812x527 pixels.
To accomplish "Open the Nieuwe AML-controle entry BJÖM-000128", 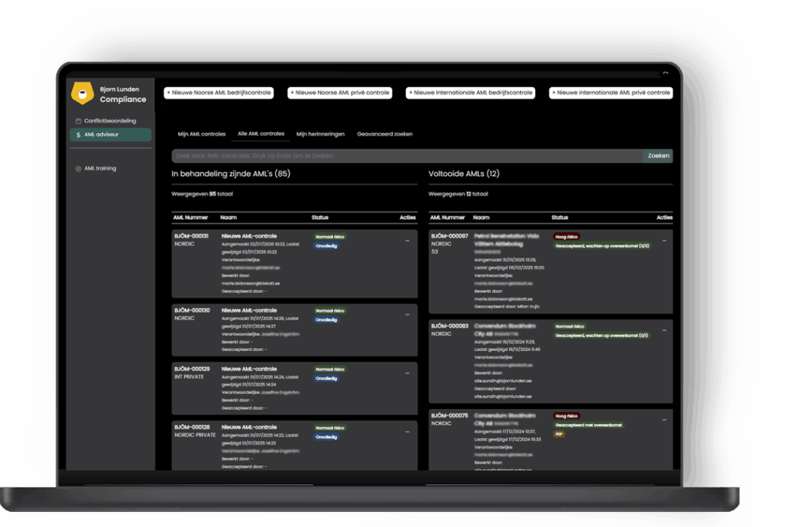I will 249,427.
